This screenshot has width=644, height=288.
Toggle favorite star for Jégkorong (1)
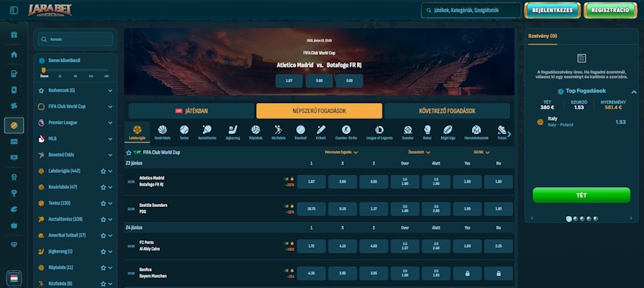pos(103,252)
